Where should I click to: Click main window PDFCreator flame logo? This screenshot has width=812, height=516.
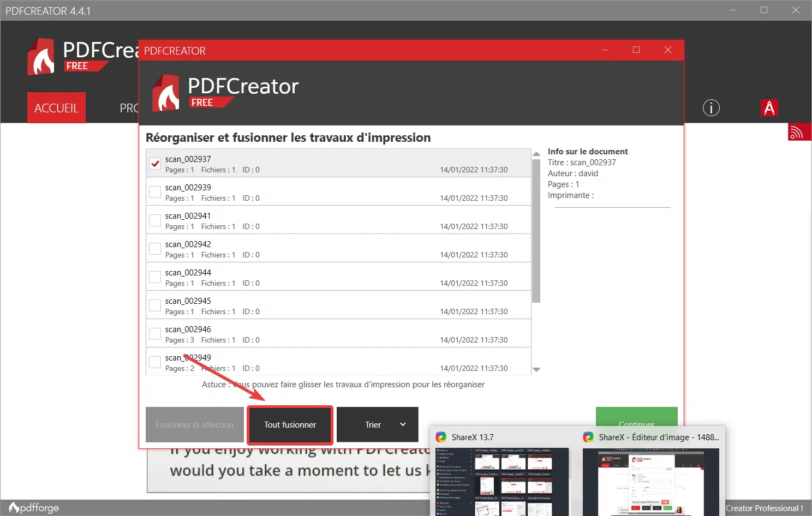[41, 56]
